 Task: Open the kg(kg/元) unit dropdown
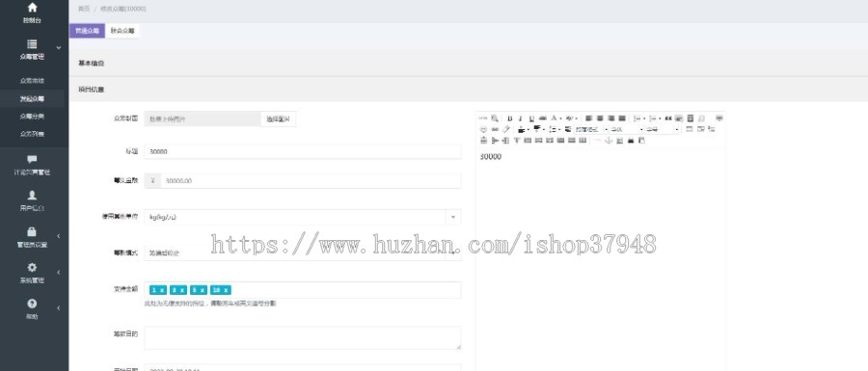302,217
